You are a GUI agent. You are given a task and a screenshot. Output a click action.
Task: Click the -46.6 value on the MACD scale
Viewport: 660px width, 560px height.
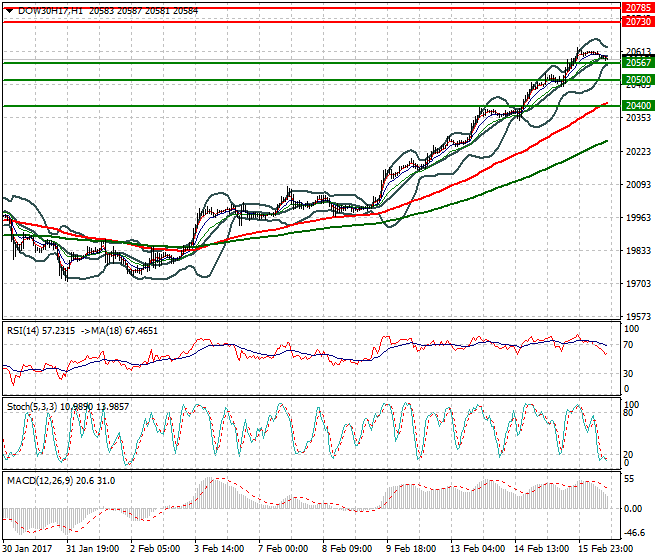click(x=635, y=533)
